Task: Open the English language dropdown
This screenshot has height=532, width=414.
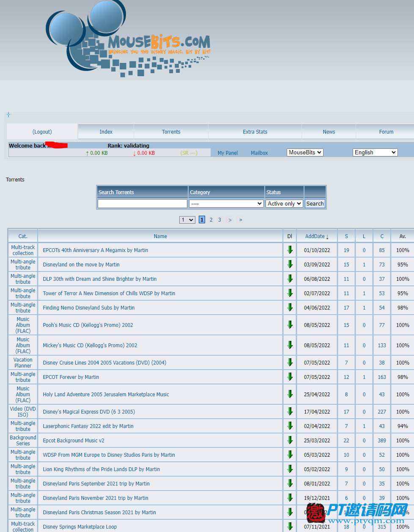Action: (x=375, y=153)
